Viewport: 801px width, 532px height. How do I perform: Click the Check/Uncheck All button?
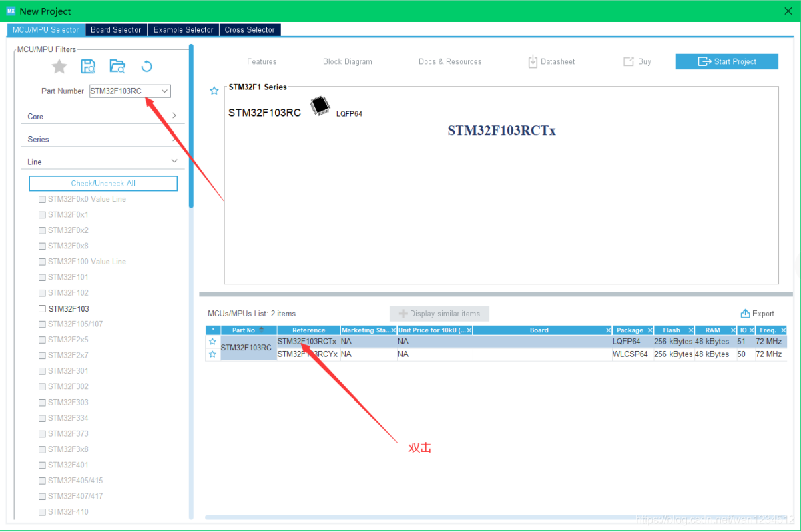(x=103, y=184)
